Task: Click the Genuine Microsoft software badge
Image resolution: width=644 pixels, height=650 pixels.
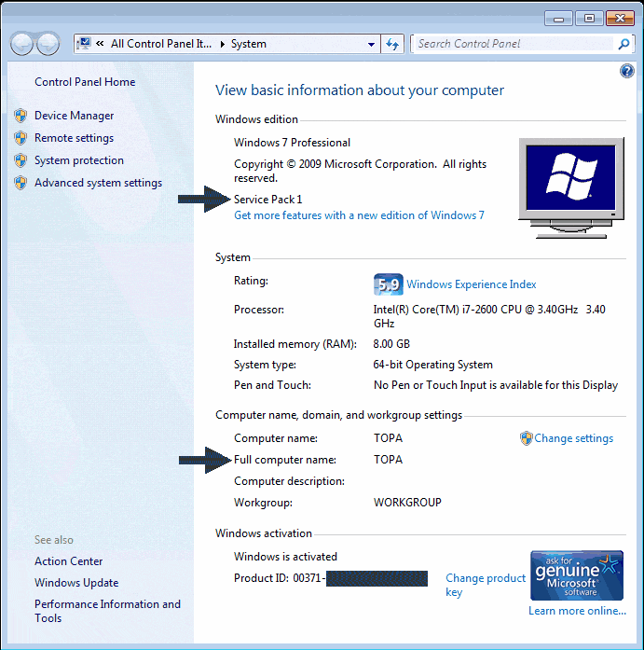Action: [576, 575]
